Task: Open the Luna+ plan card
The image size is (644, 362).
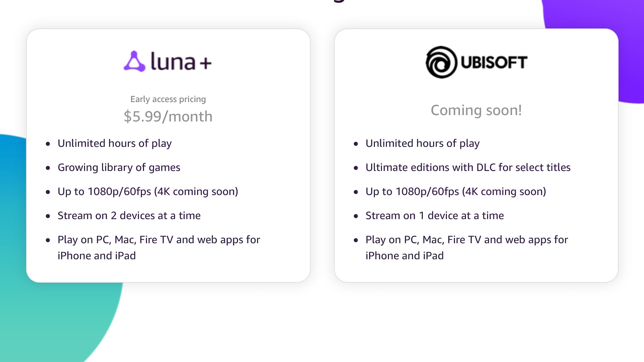Action: [168, 156]
